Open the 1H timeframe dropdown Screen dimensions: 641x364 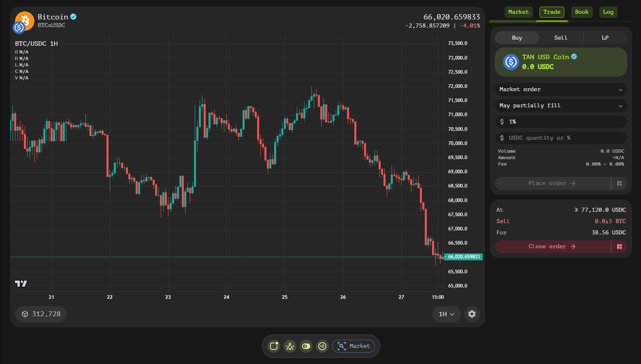tap(446, 314)
